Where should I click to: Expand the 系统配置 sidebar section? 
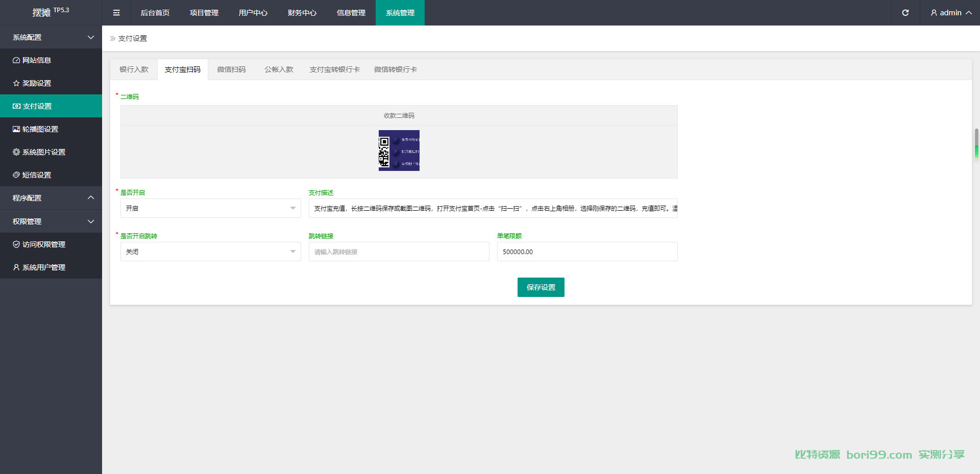[51, 37]
